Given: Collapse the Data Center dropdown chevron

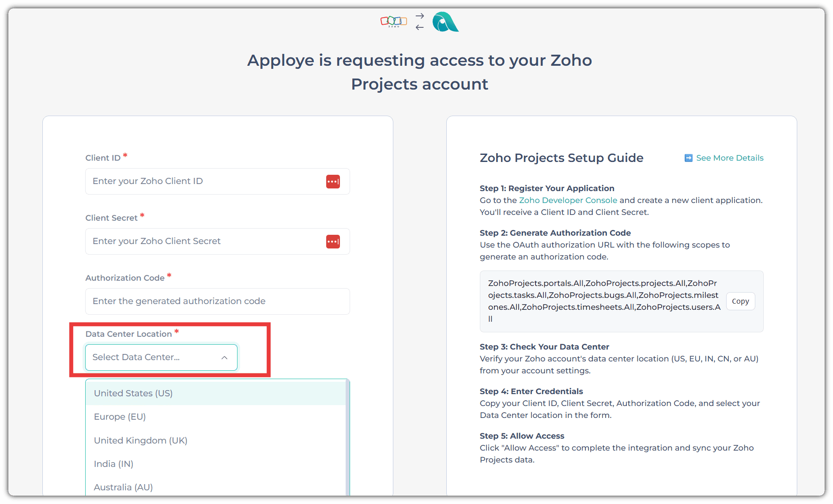Looking at the screenshot, I should (224, 357).
